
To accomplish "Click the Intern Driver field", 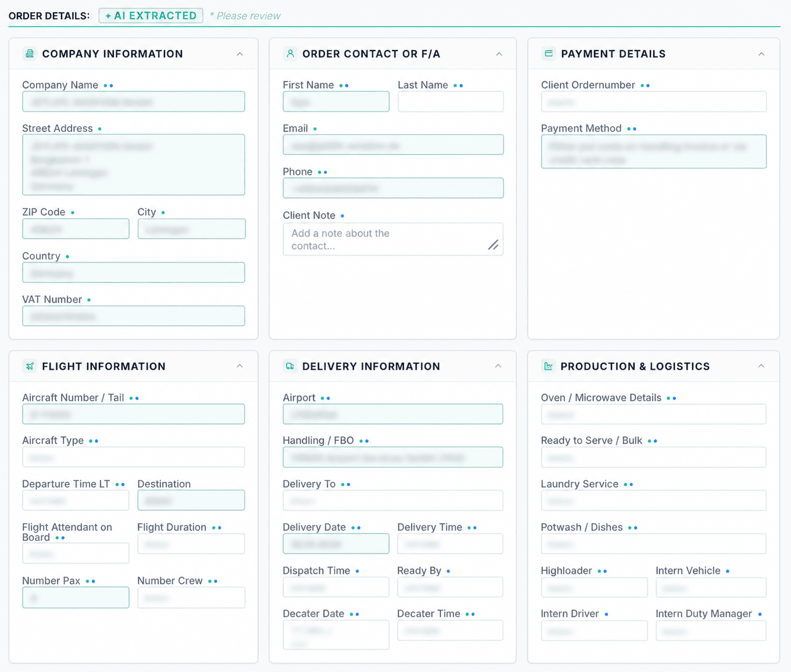I will tap(595, 631).
